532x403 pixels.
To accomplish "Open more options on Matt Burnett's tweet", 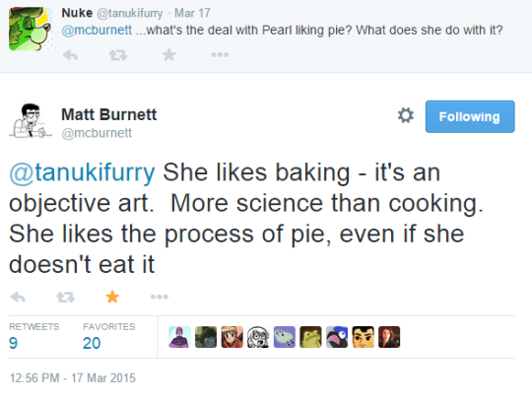I will click(160, 297).
